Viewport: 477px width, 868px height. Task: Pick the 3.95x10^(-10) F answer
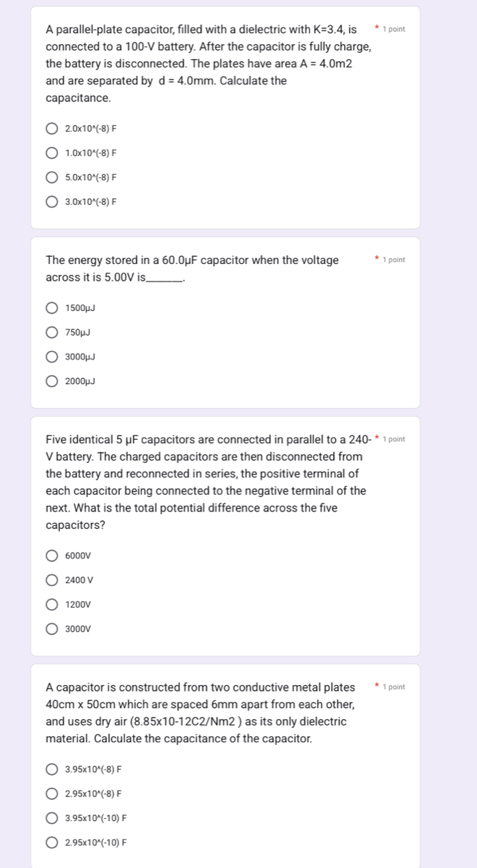pos(52,818)
